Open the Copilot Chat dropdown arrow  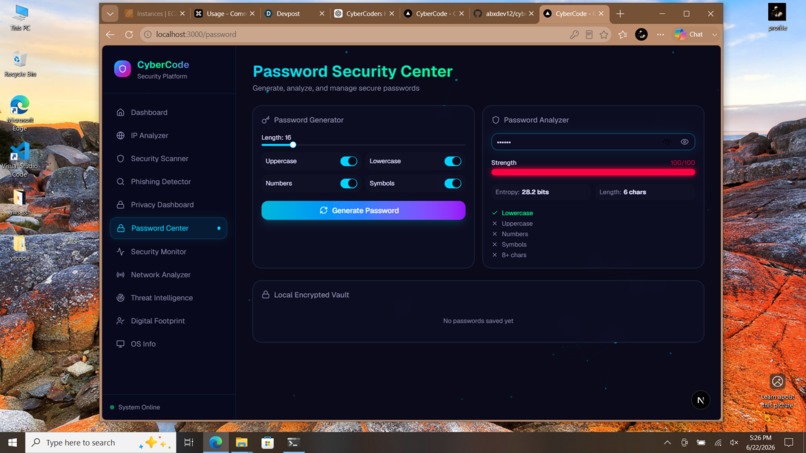[x=715, y=34]
